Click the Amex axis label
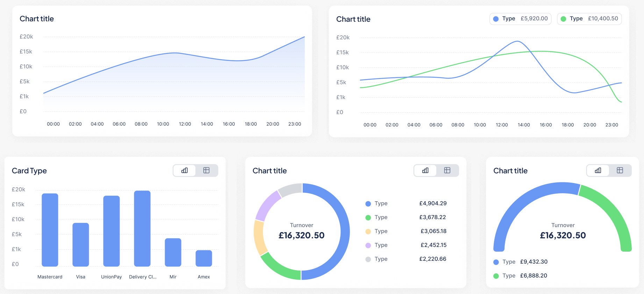644x294 pixels. click(204, 277)
